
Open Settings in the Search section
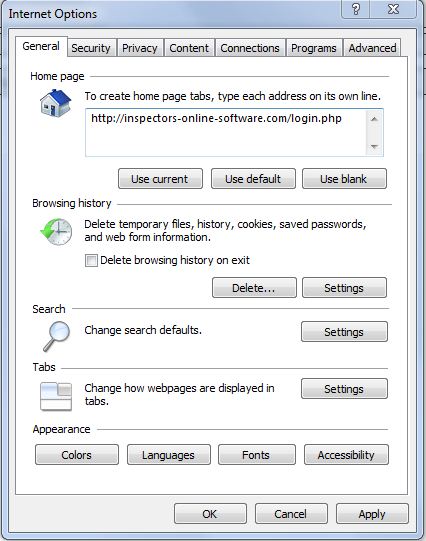point(344,332)
